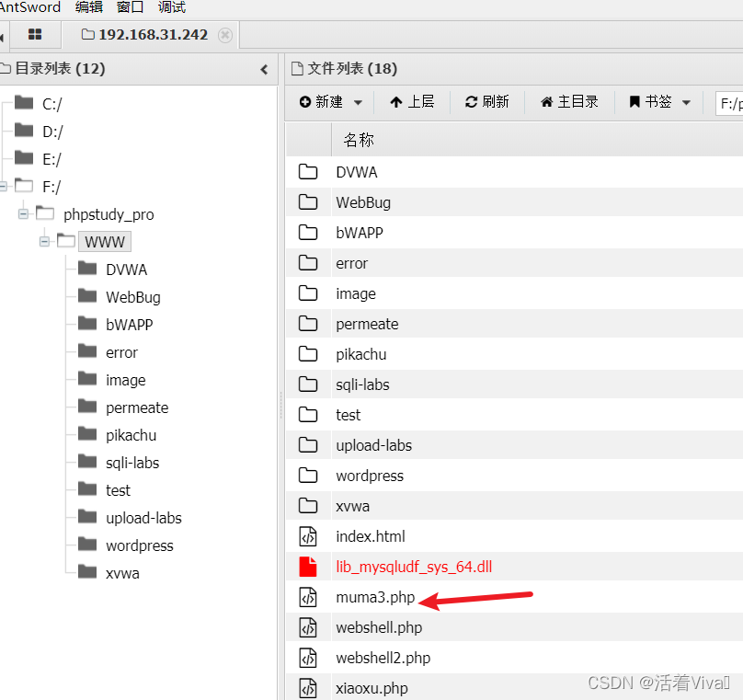Click red lib_mysqludf_sys_64.dll file icon
Viewport: 743px width, 700px height.
click(x=308, y=567)
